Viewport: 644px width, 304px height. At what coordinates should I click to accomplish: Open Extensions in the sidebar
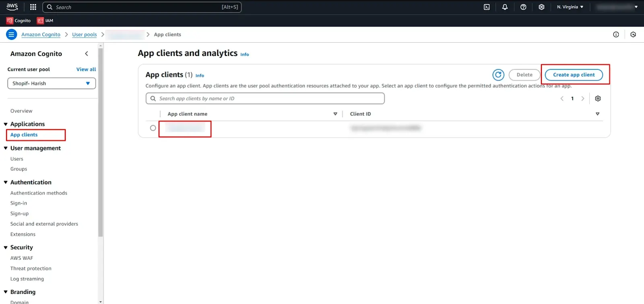tap(23, 234)
